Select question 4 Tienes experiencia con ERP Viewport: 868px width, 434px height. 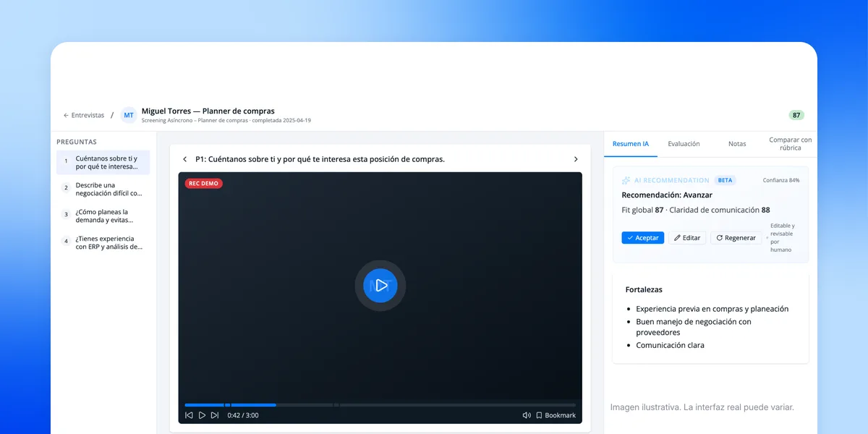coord(103,243)
